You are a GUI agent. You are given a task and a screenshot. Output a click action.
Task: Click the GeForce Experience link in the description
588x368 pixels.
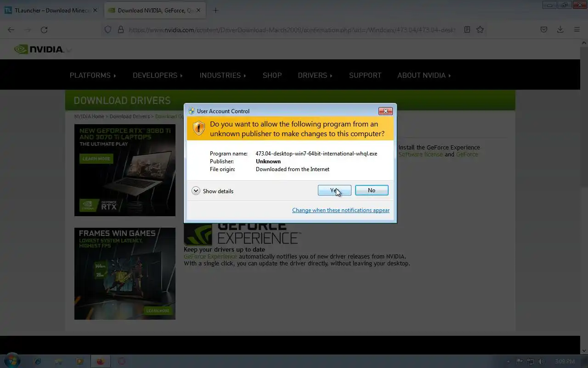click(210, 257)
